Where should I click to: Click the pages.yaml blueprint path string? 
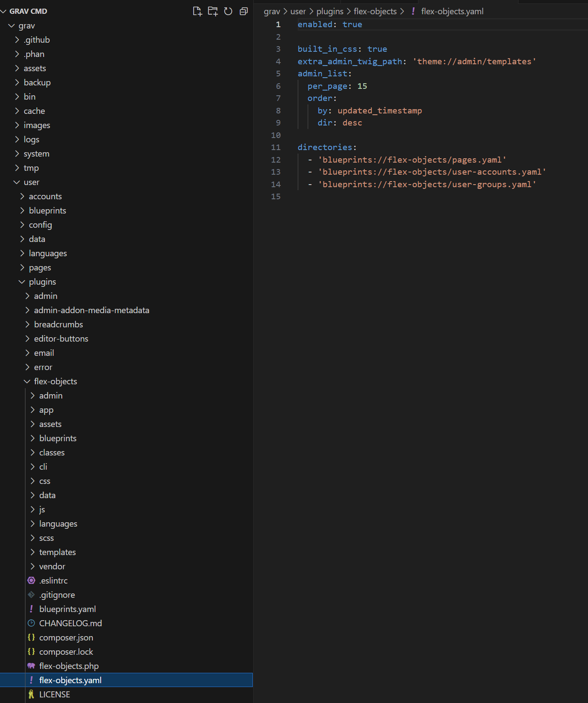(412, 160)
